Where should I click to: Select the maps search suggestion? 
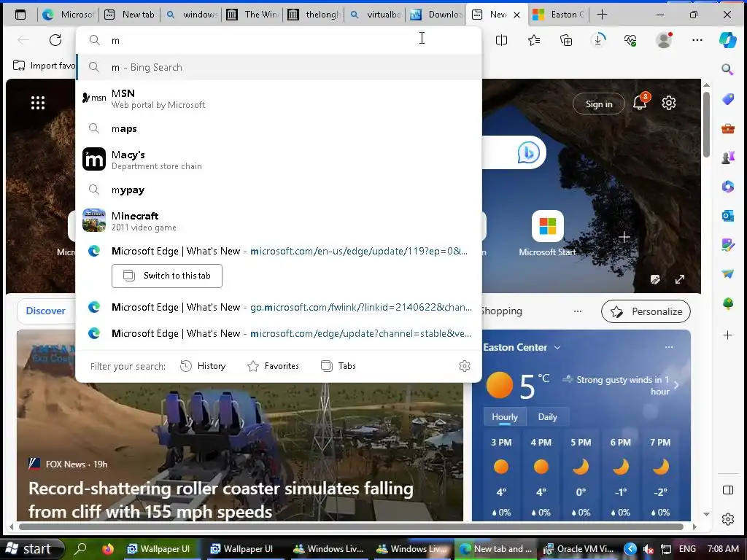tap(279, 128)
